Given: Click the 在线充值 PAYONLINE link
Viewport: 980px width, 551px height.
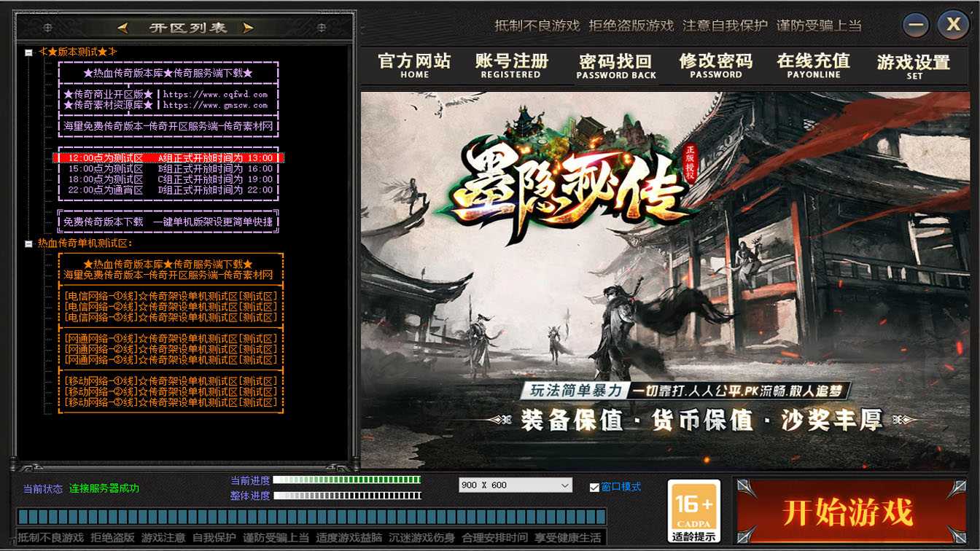Looking at the screenshot, I should (813, 66).
